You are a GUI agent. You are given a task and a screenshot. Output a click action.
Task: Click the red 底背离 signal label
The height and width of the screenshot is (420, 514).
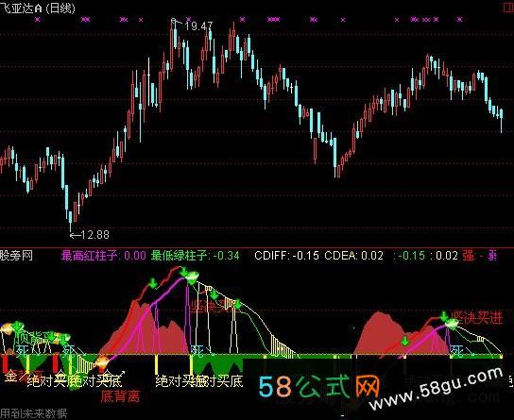point(120,396)
